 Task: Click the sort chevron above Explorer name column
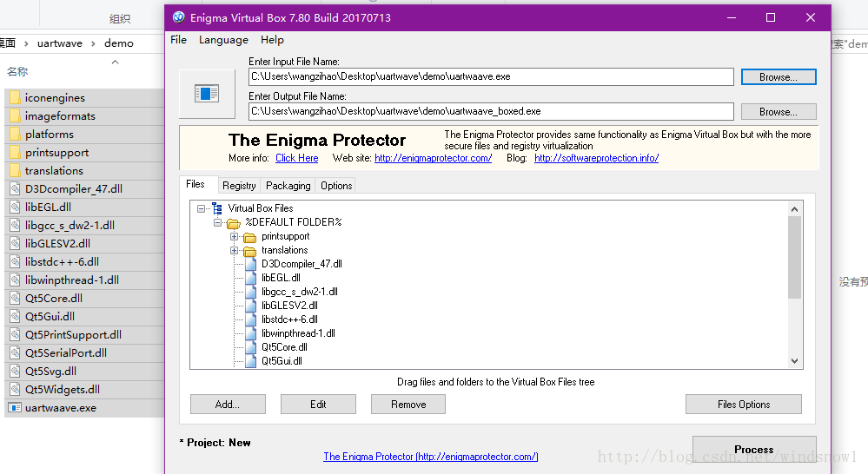tap(116, 62)
